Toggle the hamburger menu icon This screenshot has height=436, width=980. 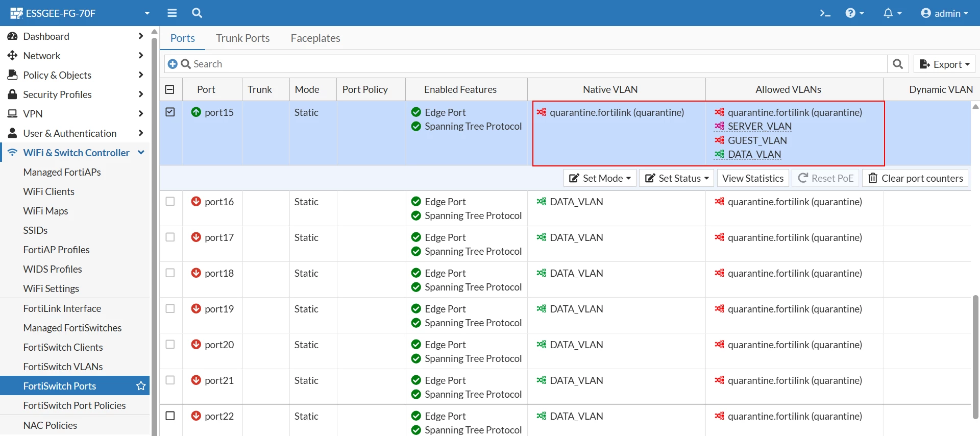(172, 13)
